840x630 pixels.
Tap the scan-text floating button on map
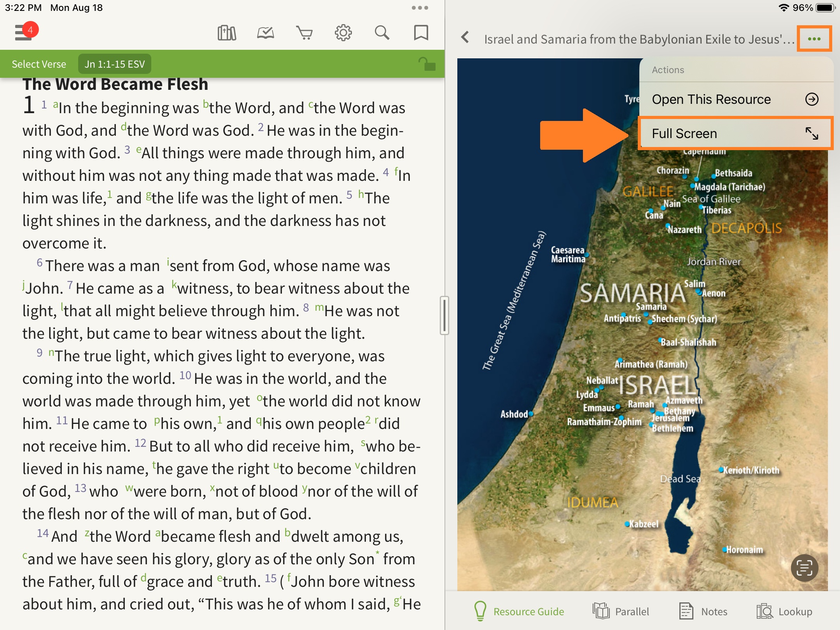coord(805,568)
